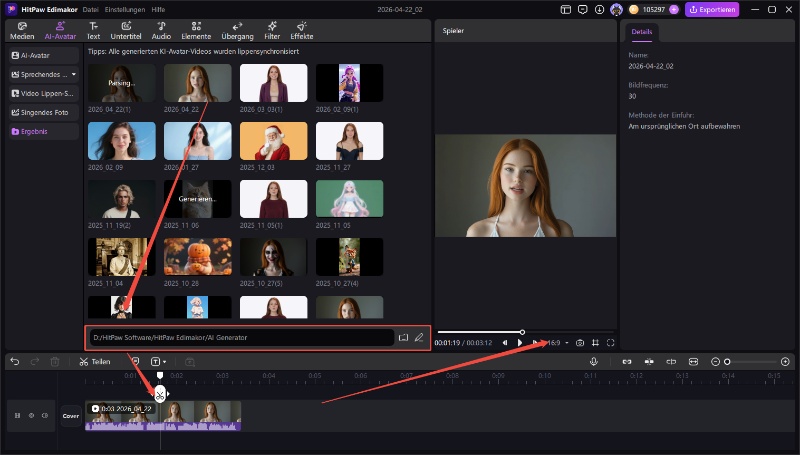Select the Santa Claus 2025_12_03 thumbnail
Viewport: 800px width, 455px height.
point(273,141)
